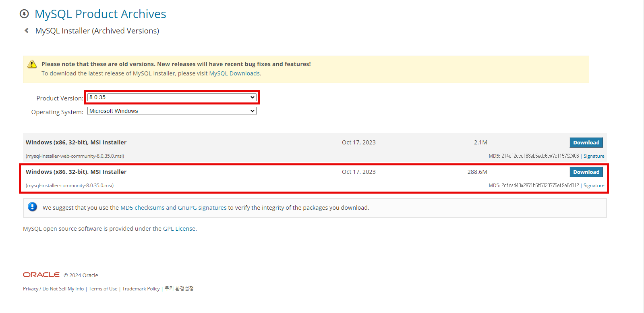Open the 쿠키 환경설정 cookie settings link

[x=179, y=289]
